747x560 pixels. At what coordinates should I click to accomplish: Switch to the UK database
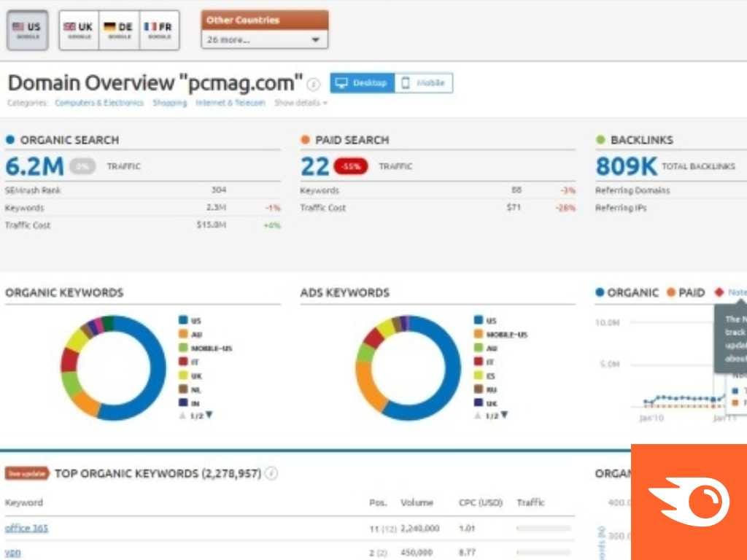[x=79, y=30]
